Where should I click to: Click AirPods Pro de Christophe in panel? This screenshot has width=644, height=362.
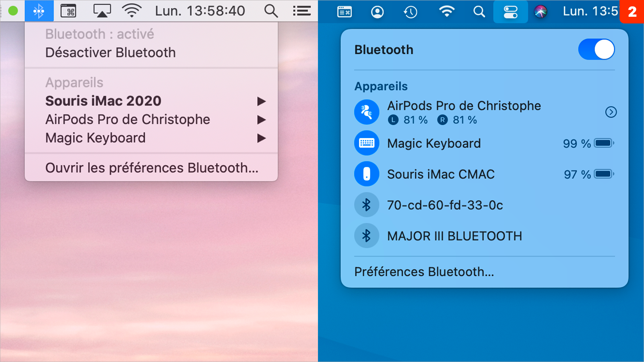click(x=464, y=106)
